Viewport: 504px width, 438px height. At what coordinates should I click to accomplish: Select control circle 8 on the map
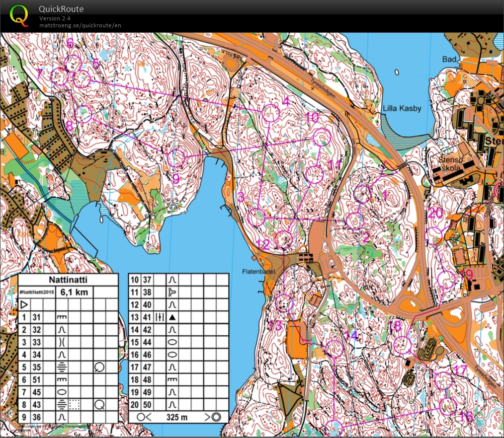point(83,114)
